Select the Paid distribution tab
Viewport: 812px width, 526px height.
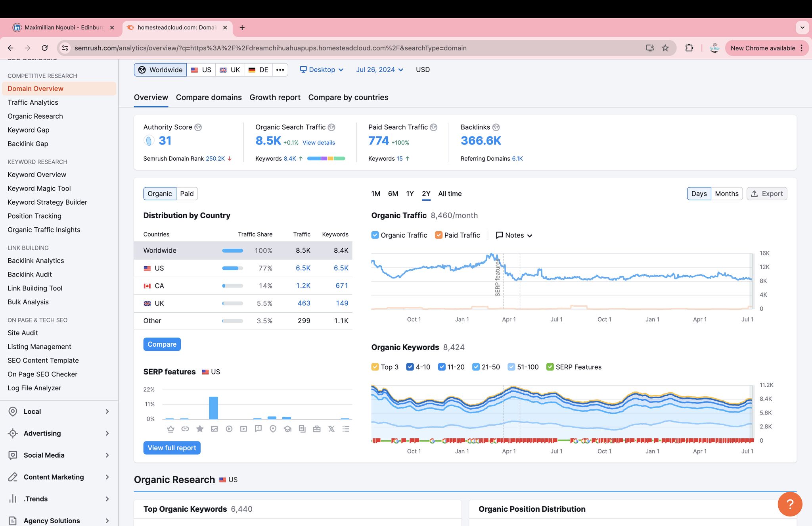coord(187,194)
